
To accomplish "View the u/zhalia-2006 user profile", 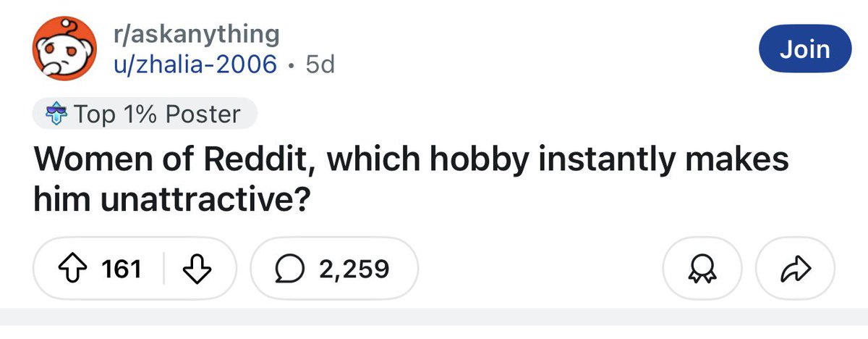I will (195, 64).
